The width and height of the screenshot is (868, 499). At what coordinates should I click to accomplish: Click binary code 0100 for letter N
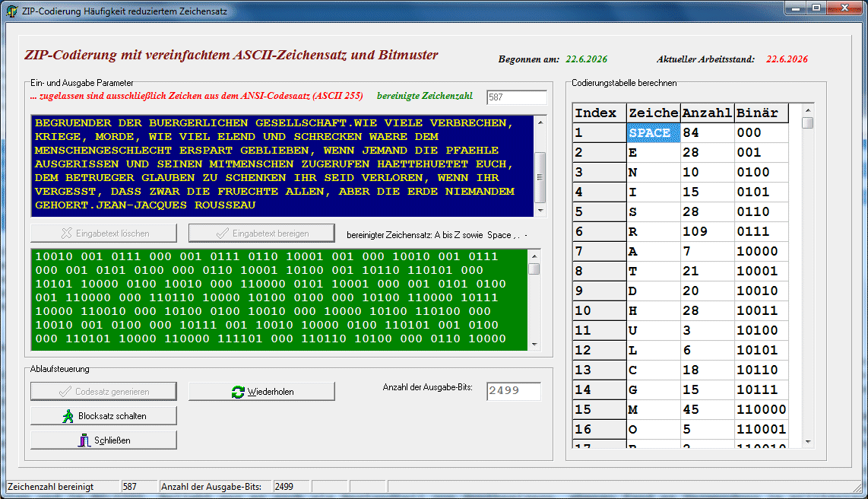coord(761,172)
